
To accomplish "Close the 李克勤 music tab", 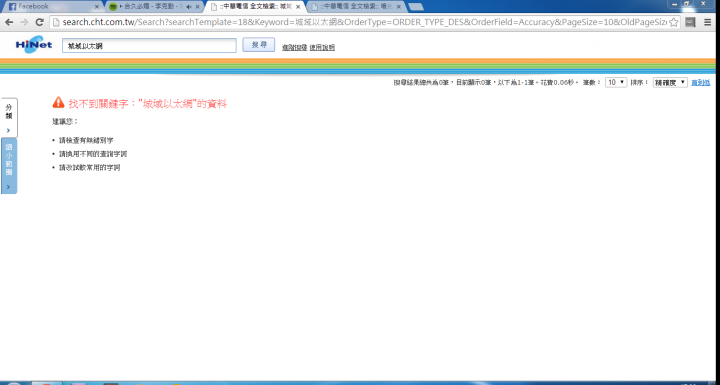I will [x=197, y=7].
